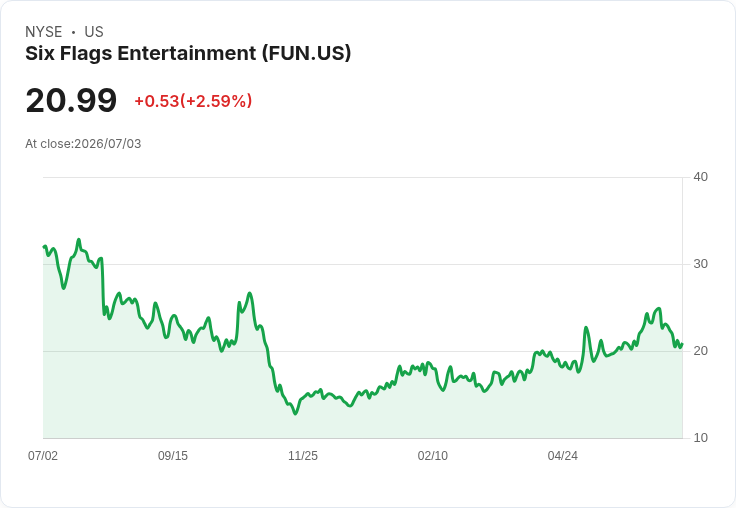
Task: Click the US market label
Action: [x=94, y=32]
